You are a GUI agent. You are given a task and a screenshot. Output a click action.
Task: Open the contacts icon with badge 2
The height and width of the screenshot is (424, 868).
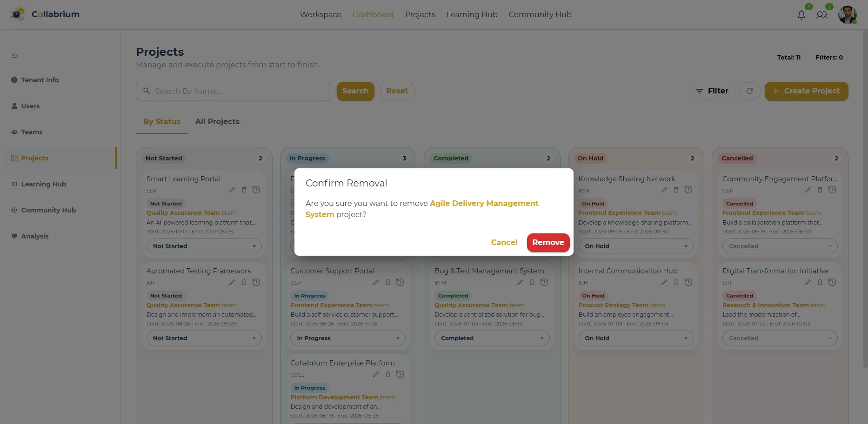pos(822,15)
